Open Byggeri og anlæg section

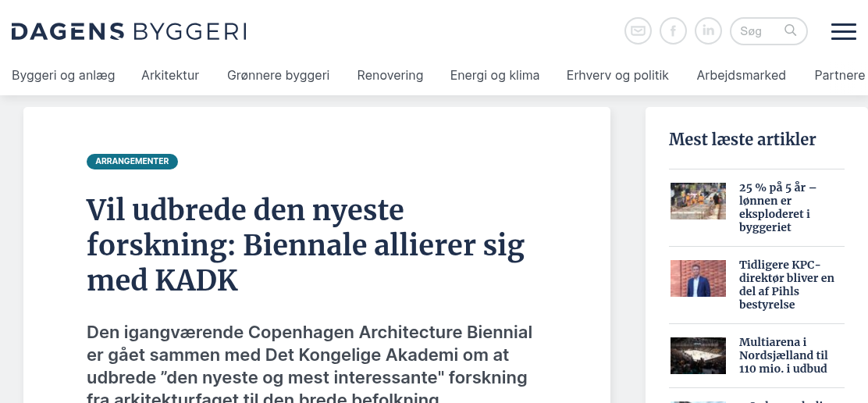click(63, 75)
